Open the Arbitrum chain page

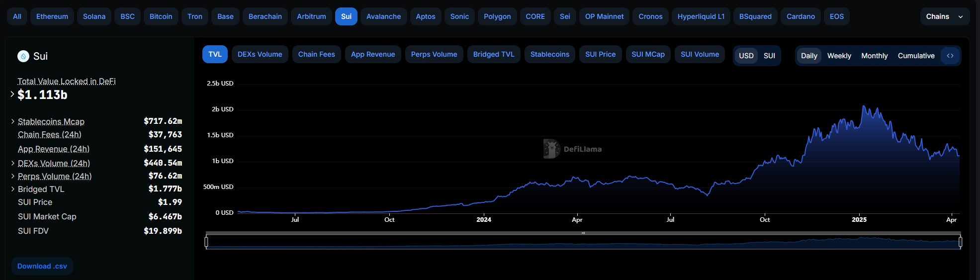pos(311,16)
